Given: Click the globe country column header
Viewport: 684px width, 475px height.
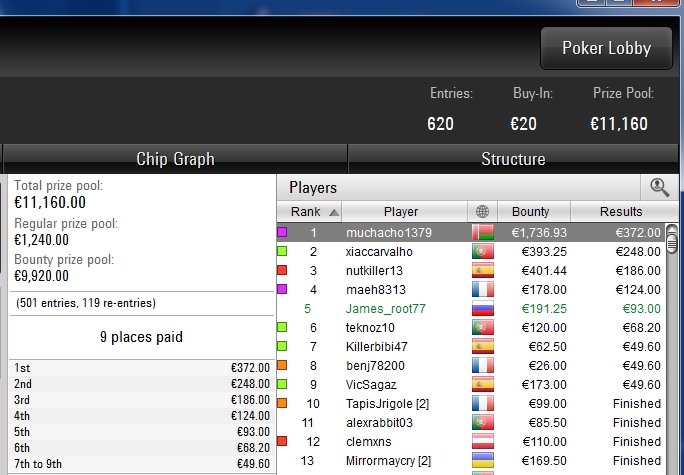Looking at the screenshot, I should click(482, 212).
